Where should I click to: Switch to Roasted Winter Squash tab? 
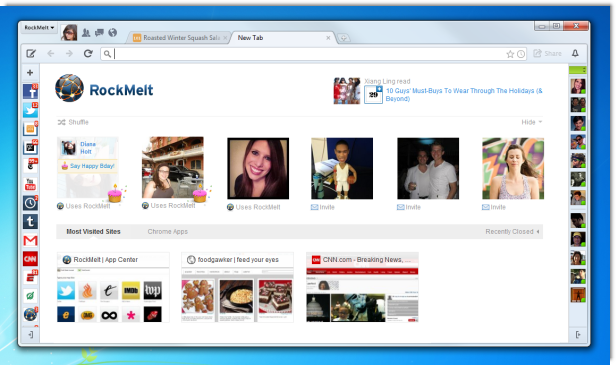(179, 38)
